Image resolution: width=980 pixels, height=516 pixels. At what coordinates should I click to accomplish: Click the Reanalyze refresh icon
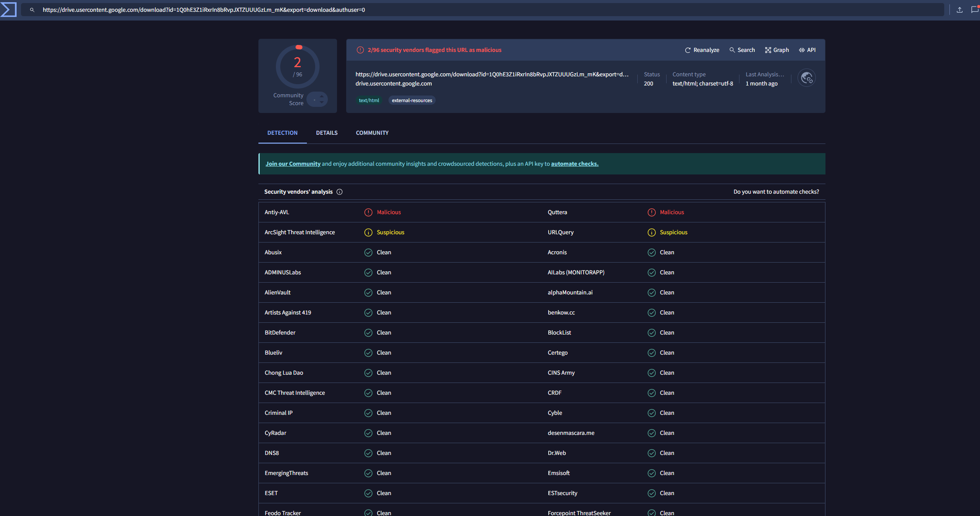688,50
